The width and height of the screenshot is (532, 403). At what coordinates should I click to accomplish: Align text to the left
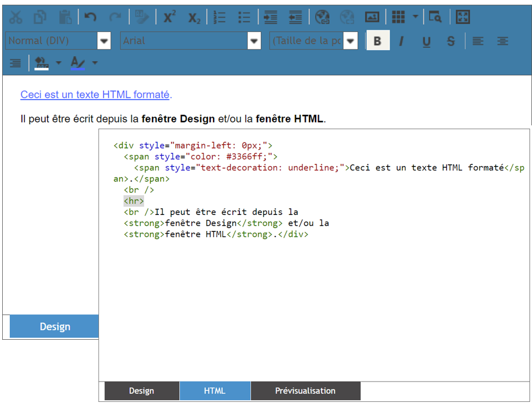(x=478, y=41)
